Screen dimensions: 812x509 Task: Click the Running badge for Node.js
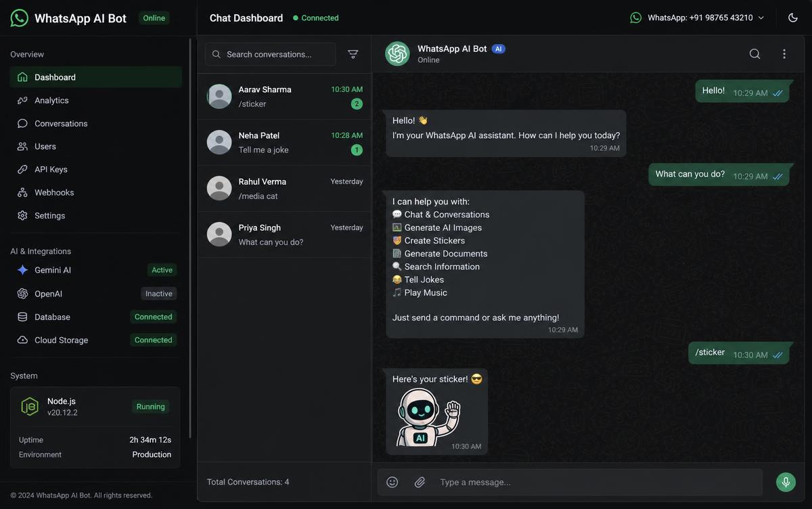[x=150, y=407]
